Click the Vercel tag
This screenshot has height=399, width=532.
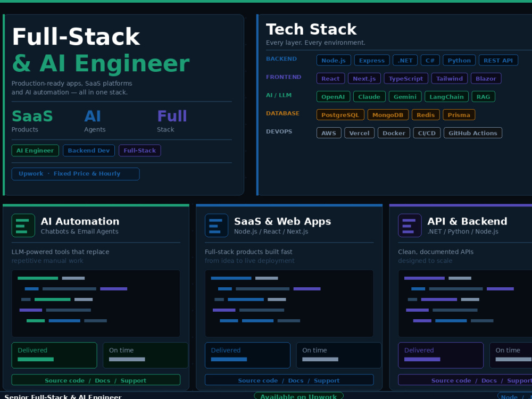click(359, 133)
